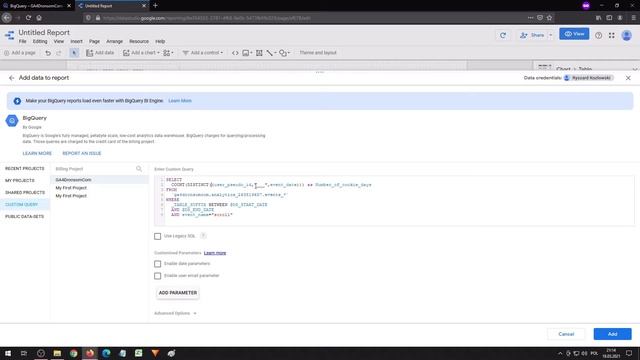Click Learn more beside Customized Parameters

215,253
